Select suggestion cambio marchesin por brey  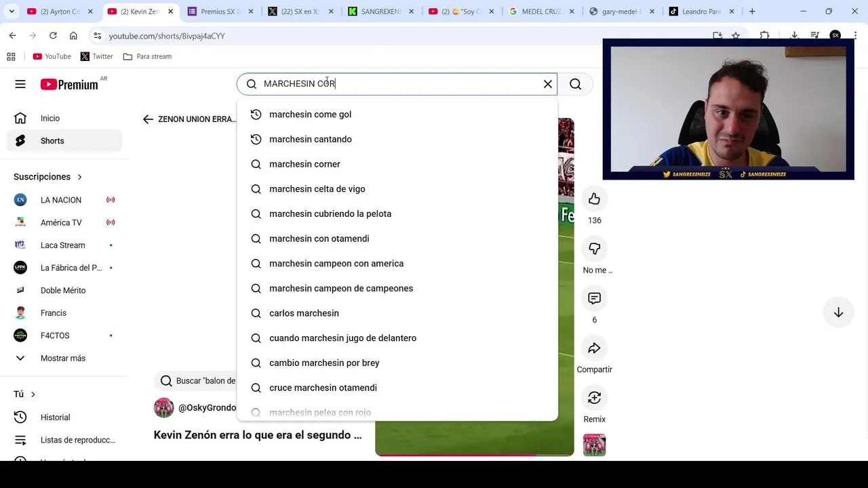397,363
